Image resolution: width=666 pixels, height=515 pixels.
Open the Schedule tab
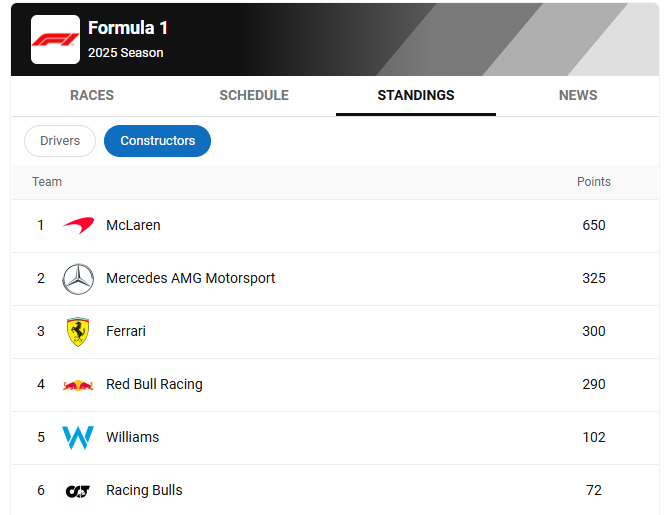(254, 96)
